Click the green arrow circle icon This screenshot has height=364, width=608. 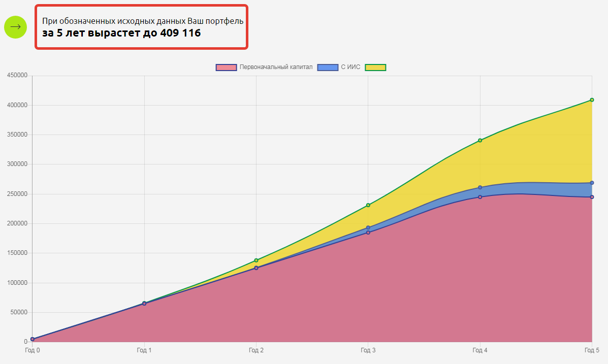coord(16,27)
